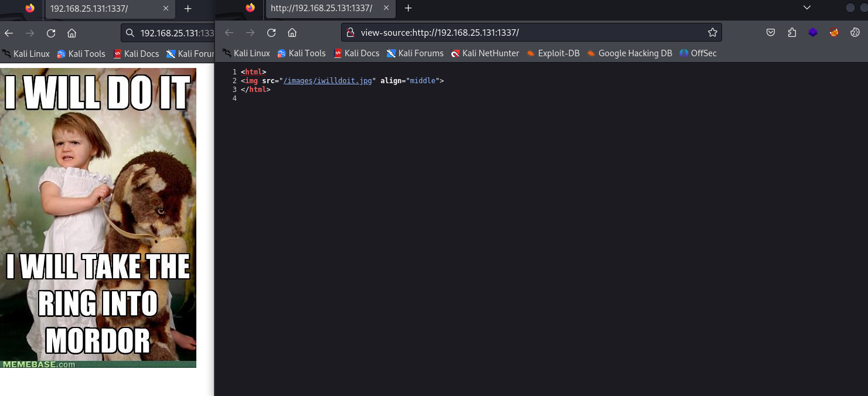Reload the view-source page in right window

[x=271, y=33]
